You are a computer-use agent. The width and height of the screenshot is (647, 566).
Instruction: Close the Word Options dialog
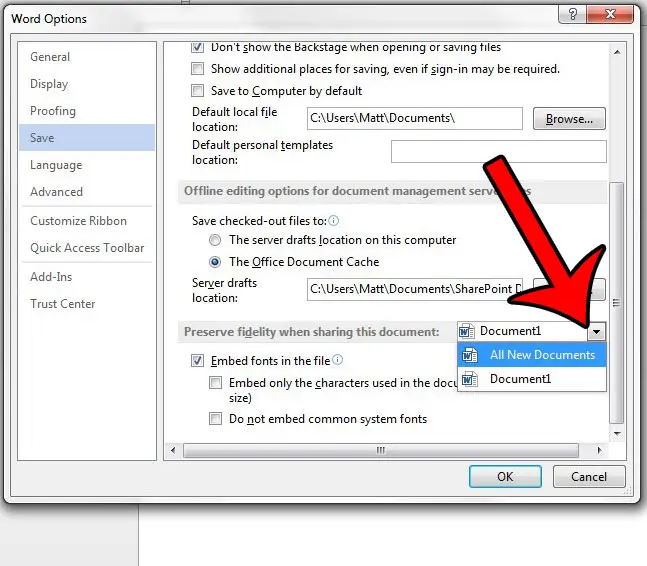coord(610,14)
